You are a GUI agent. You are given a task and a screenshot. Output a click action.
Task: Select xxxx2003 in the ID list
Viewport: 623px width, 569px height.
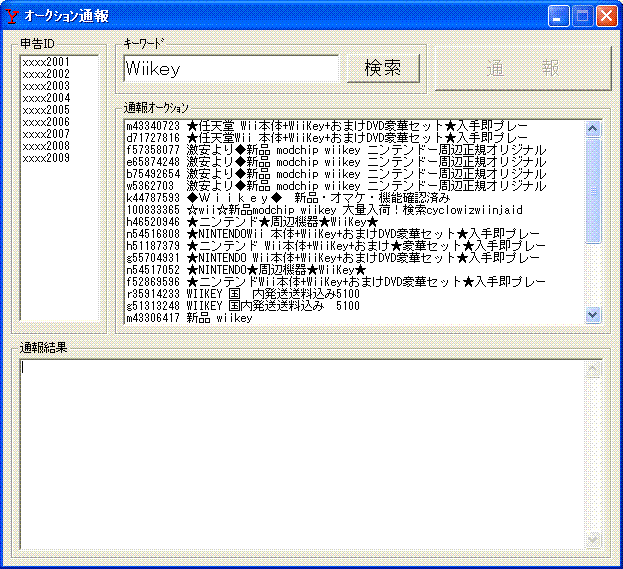(x=59, y=86)
